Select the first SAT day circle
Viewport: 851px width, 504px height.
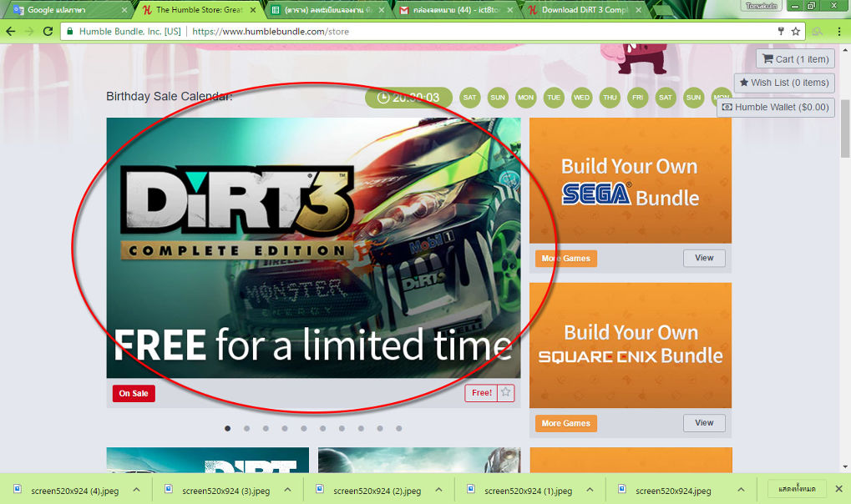coord(469,98)
